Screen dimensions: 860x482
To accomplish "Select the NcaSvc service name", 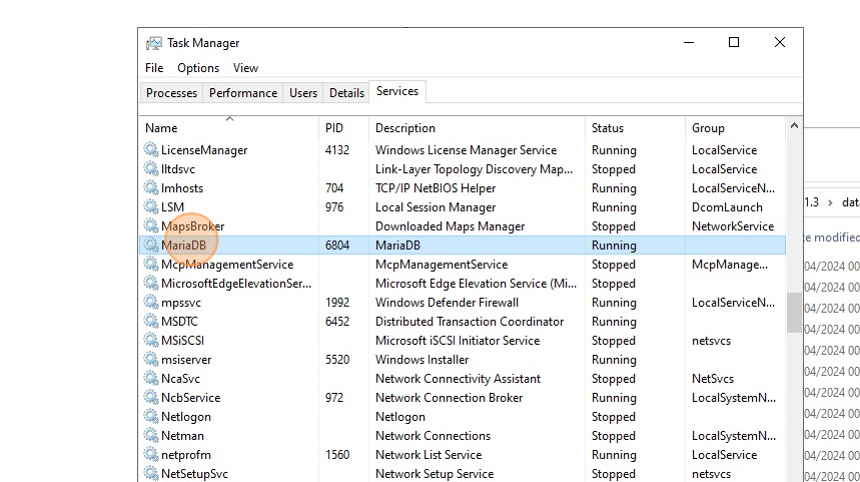I will coord(180,379).
